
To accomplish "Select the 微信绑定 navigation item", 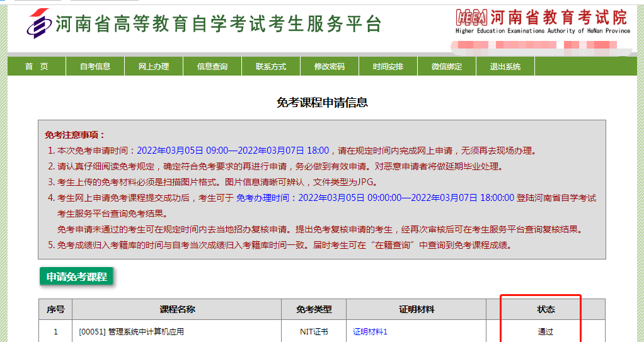I will point(447,67).
